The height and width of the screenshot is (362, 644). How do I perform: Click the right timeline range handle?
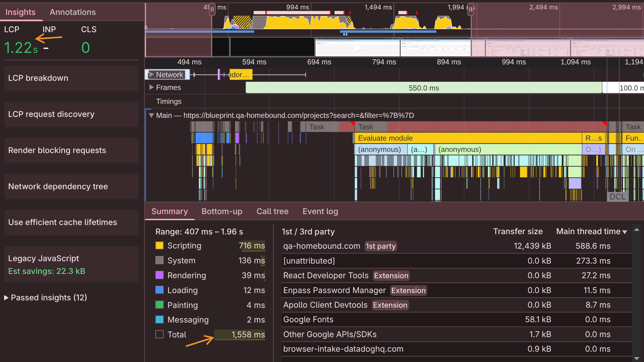tap(471, 9)
